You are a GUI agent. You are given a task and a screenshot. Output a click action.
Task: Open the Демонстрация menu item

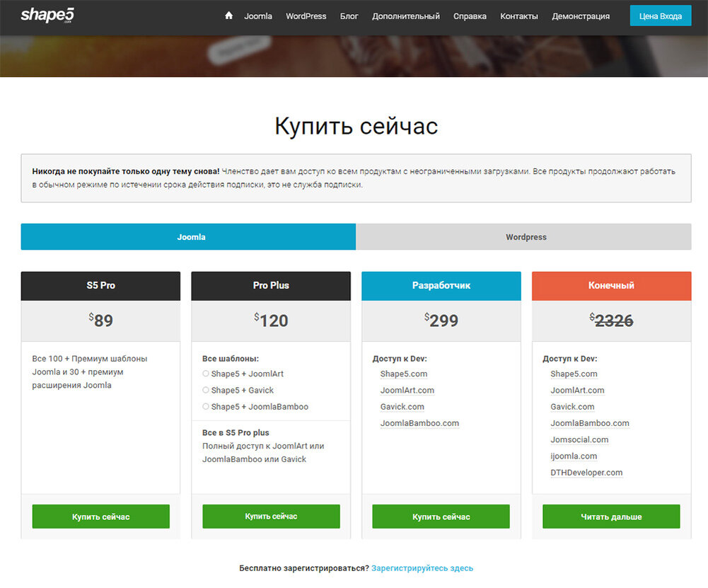point(580,16)
